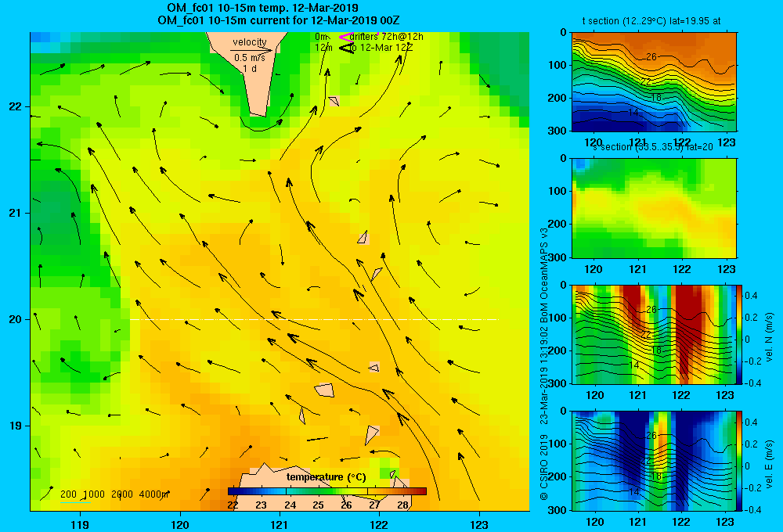Click longitude label '119' below the main map
Image resolution: width=783 pixels, height=532 pixels.
point(80,525)
